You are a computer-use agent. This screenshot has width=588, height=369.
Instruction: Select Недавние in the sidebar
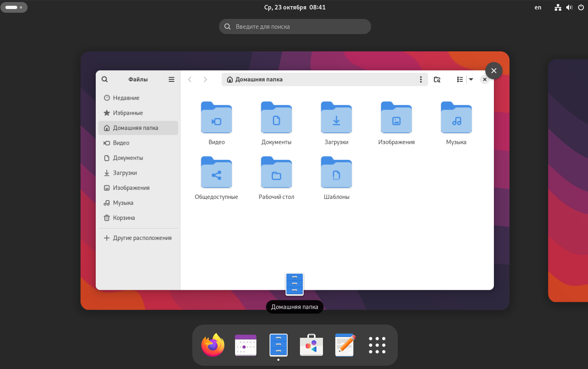click(x=126, y=98)
